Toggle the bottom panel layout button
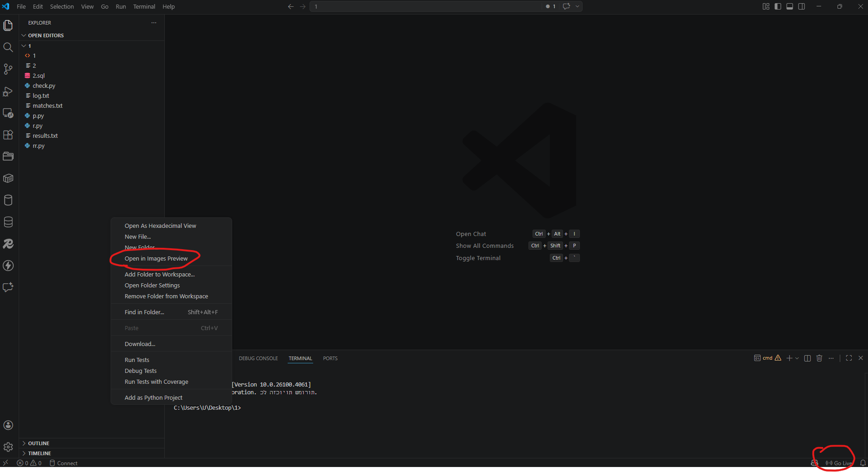Image resolution: width=868 pixels, height=472 pixels. [x=790, y=6]
